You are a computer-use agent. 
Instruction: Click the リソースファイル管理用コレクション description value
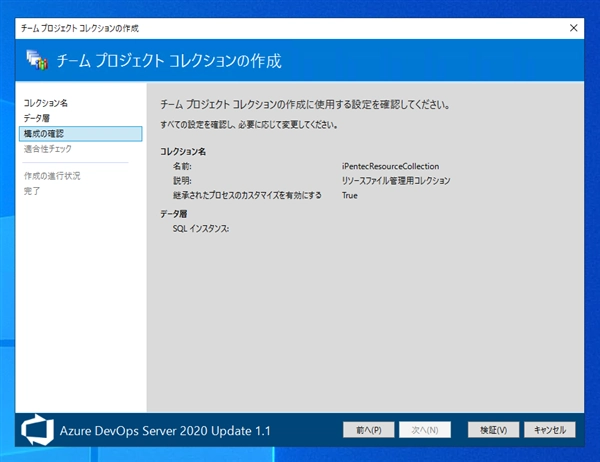(396, 181)
